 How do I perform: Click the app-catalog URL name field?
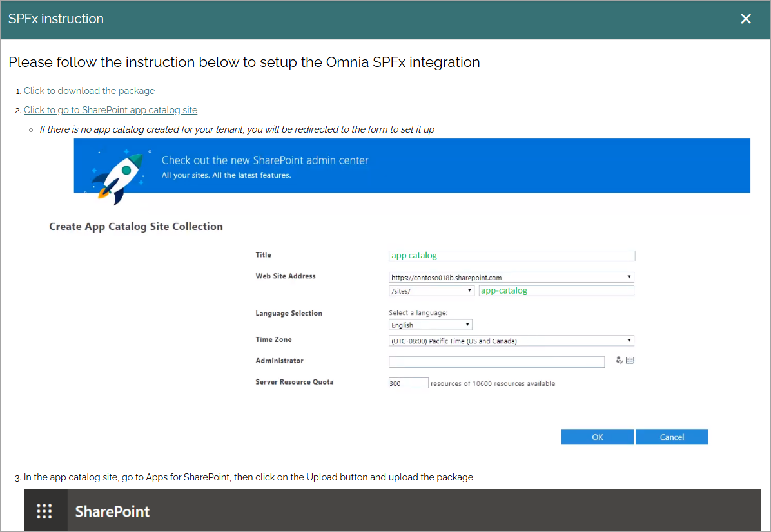(556, 291)
